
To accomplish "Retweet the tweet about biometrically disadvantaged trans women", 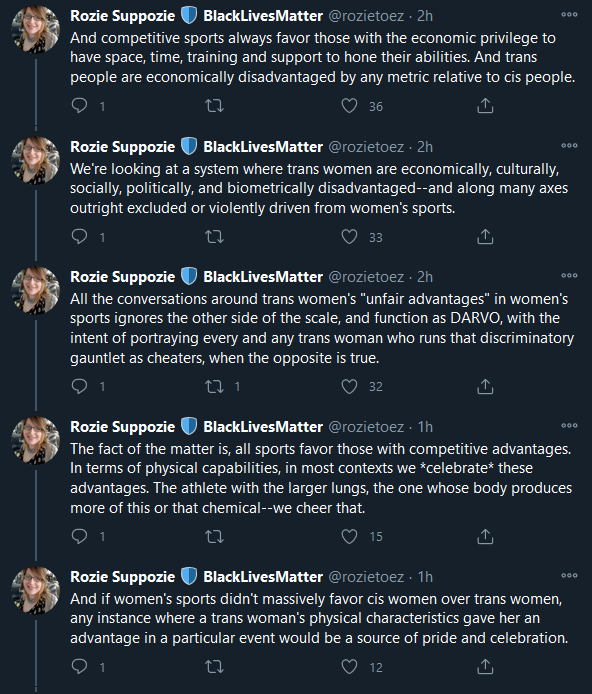I will point(215,237).
